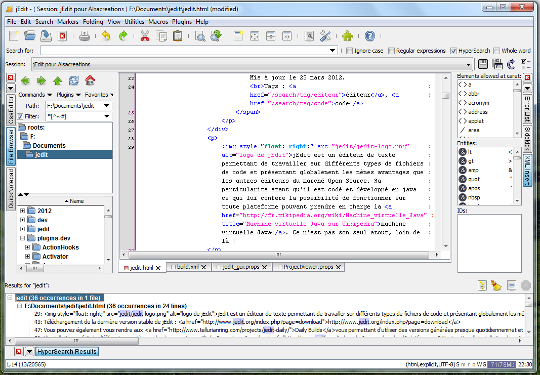Click the editor vertical scrollbar thumb

point(446,95)
